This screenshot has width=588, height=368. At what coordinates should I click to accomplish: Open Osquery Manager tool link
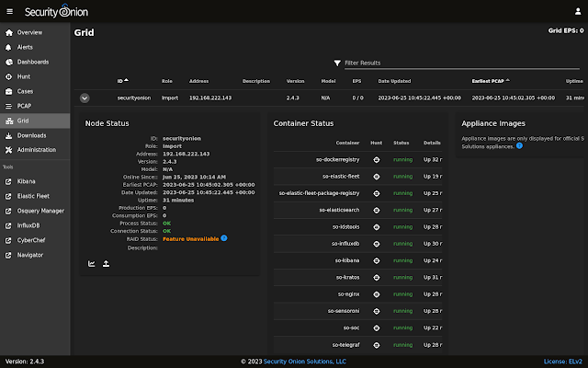(35, 211)
